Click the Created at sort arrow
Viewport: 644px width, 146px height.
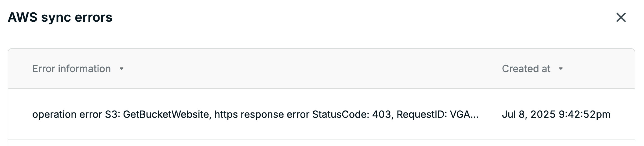tap(561, 69)
